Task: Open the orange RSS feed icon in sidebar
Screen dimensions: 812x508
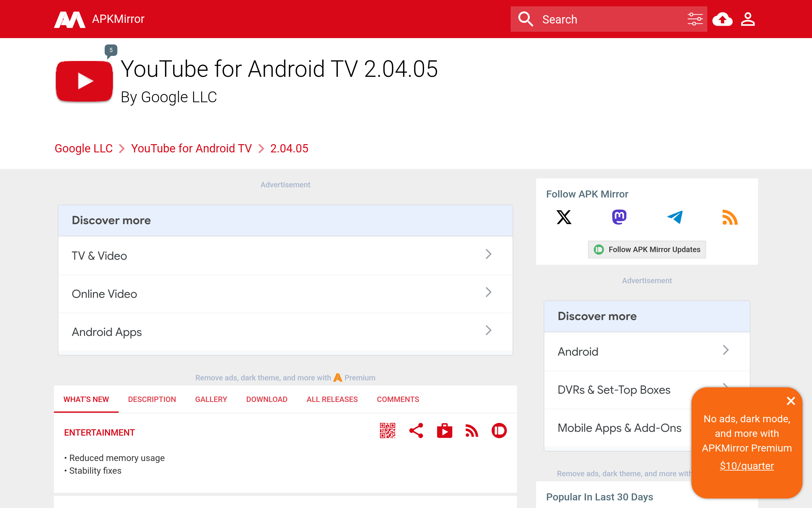Action: pos(730,217)
